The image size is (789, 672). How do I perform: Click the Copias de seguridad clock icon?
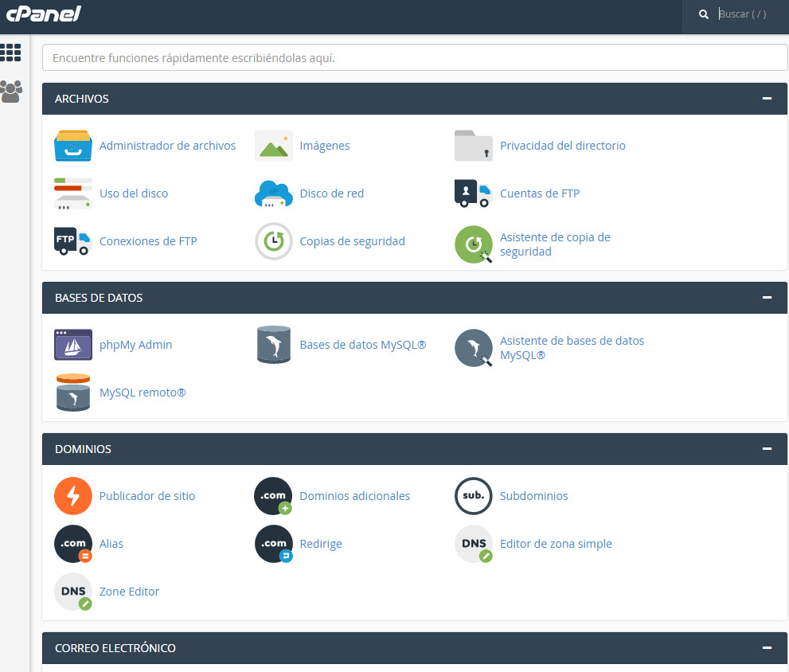tap(274, 241)
